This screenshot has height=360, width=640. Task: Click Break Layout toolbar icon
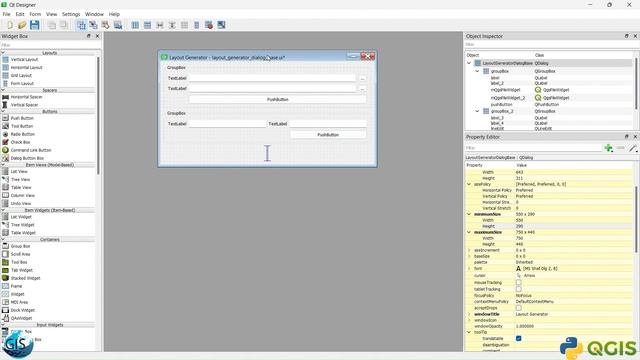point(209,25)
